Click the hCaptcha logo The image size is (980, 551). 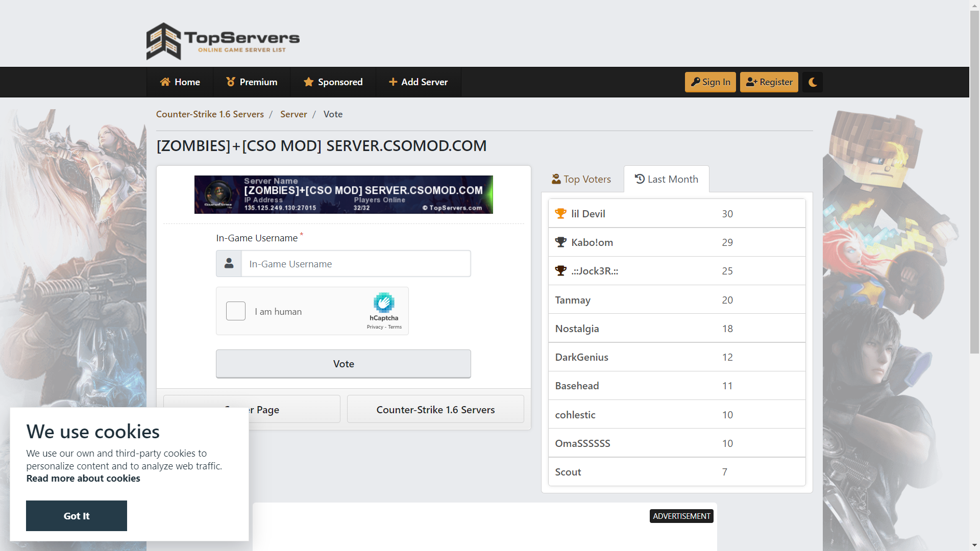384,303
